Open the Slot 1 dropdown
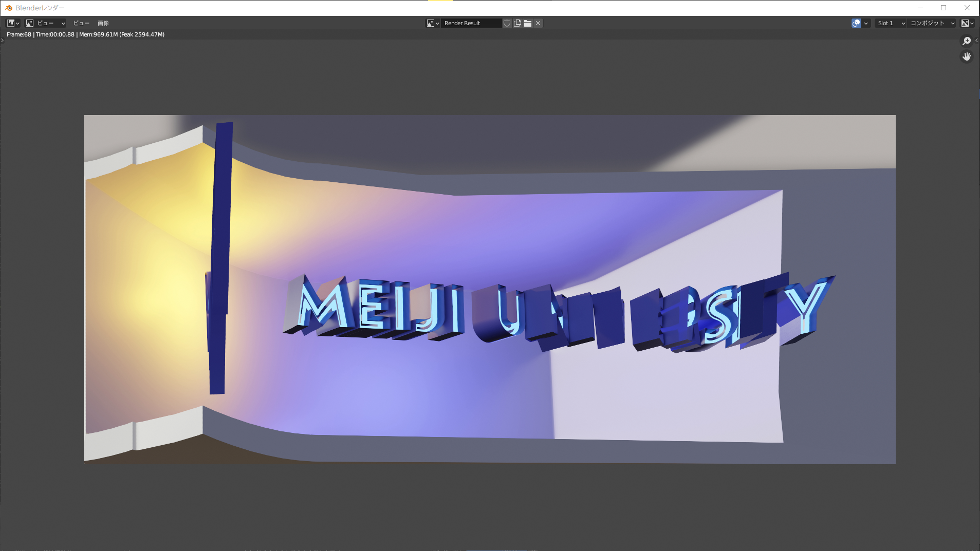Viewport: 980px width, 551px height. tap(891, 23)
